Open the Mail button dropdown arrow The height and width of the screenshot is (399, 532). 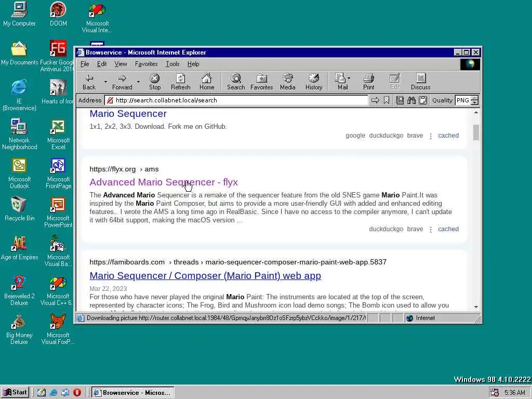(x=349, y=78)
